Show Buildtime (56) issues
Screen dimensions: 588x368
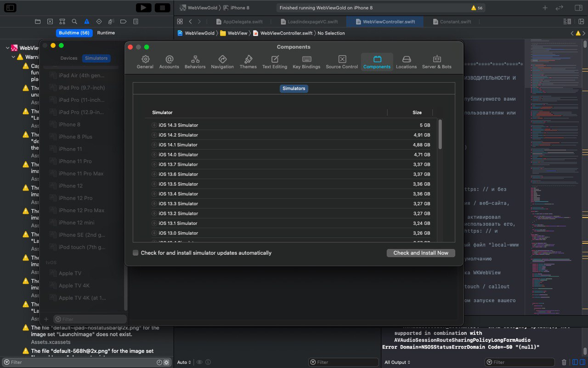74,33
